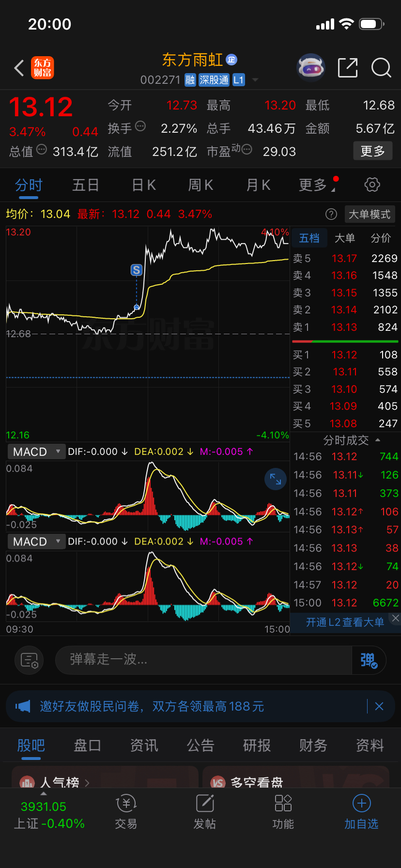The height and width of the screenshot is (868, 401).
Task: Open the 邀好友做股民问卷 invitation link
Action: (152, 706)
